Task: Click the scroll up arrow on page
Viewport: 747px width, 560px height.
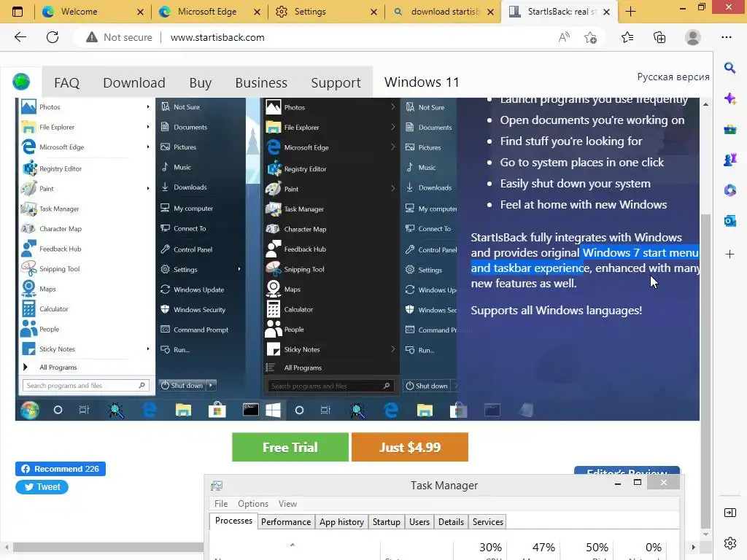Action: click(x=705, y=104)
